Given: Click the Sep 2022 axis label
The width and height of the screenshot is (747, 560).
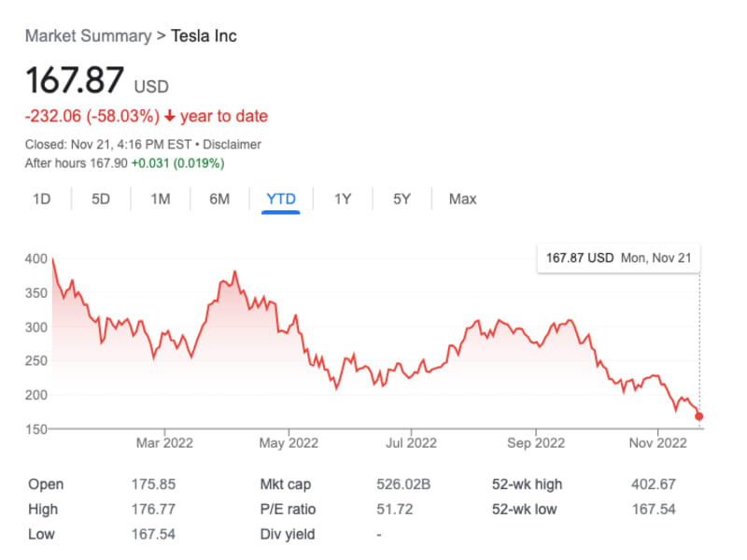Looking at the screenshot, I should (536, 442).
